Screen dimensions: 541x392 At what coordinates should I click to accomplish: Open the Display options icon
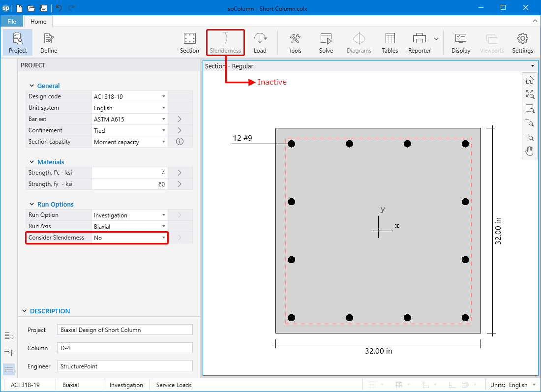(x=461, y=43)
